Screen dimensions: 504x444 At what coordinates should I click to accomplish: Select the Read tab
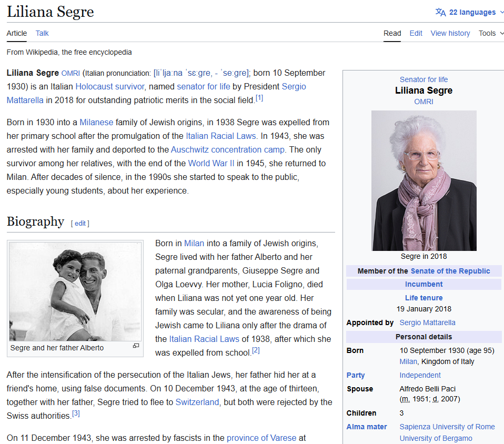tap(392, 33)
